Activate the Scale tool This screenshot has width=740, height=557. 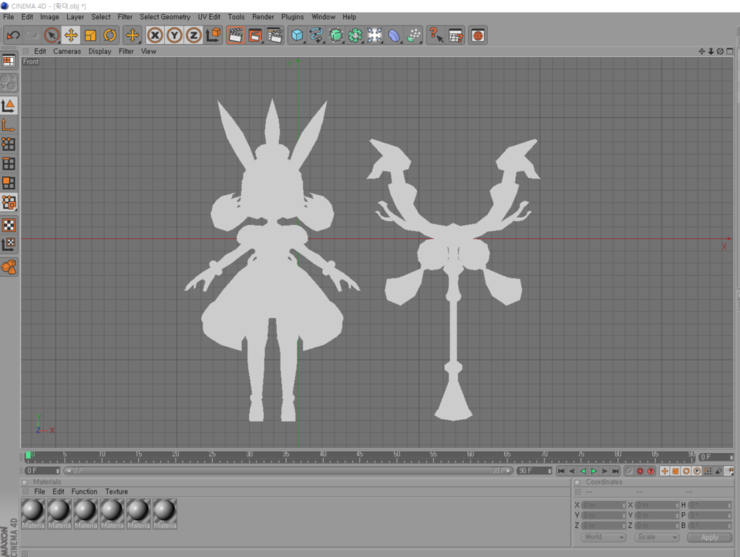pyautogui.click(x=90, y=35)
